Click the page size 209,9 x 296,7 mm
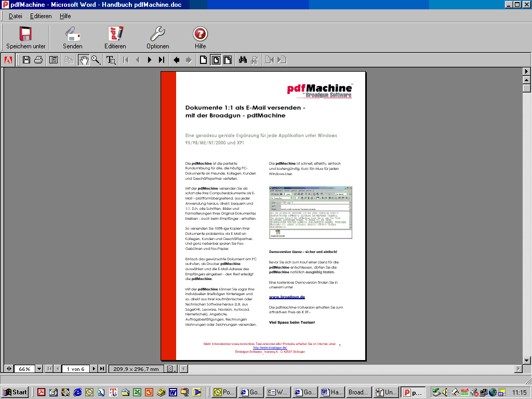This screenshot has width=532, height=399. pos(136,369)
